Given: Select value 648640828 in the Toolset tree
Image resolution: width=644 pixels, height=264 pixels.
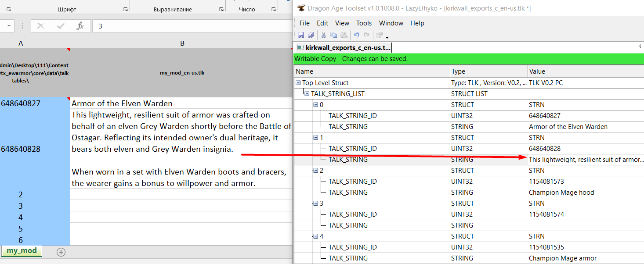Looking at the screenshot, I should (x=545, y=149).
